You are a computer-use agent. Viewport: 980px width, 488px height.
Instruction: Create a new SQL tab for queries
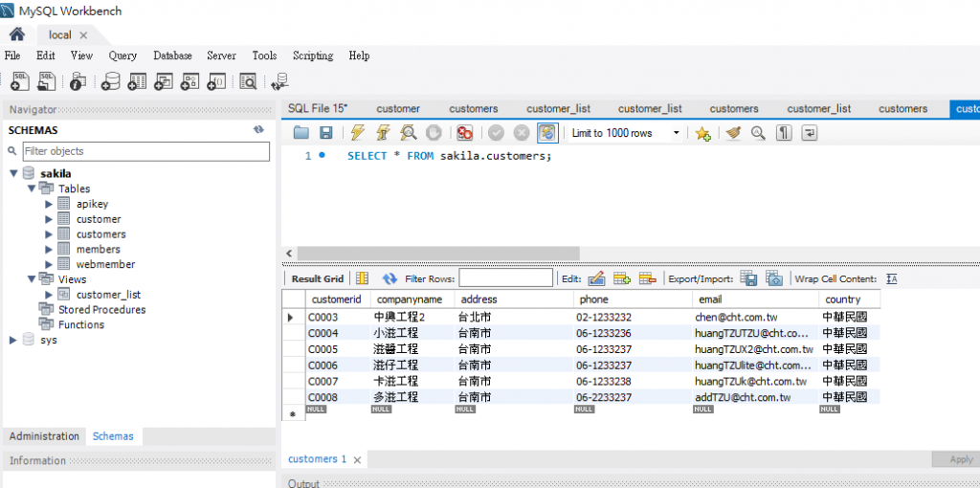(19, 80)
